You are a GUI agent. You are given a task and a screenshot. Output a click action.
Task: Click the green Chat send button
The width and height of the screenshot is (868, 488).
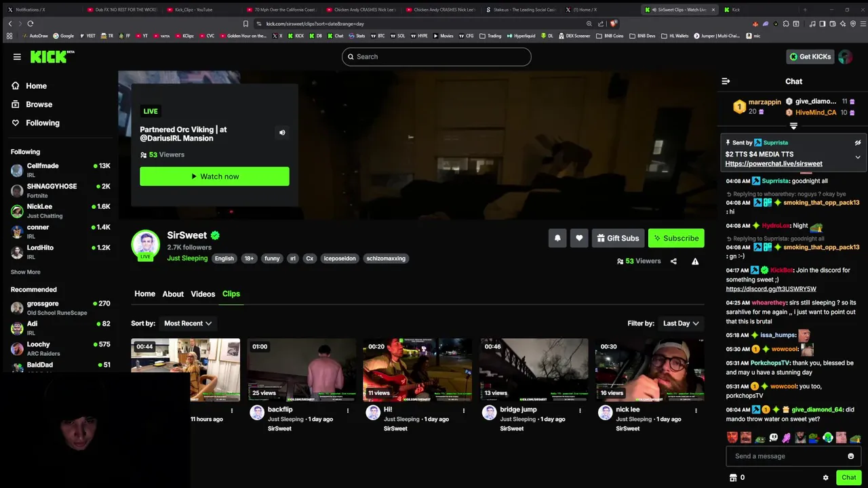pyautogui.click(x=848, y=478)
